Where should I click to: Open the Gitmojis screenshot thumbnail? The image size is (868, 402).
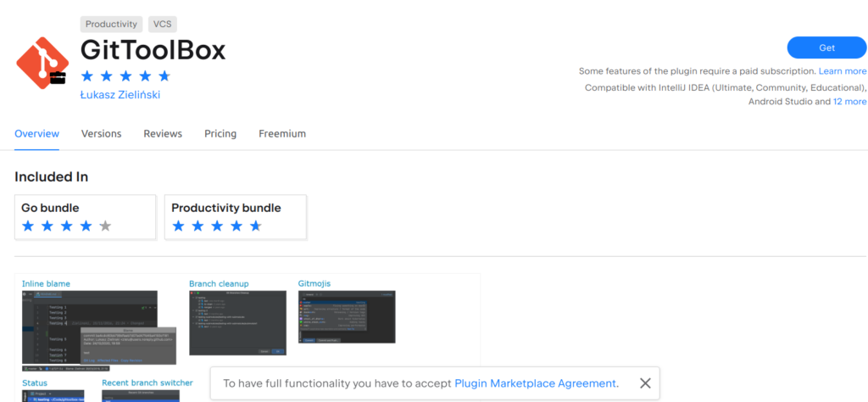(x=347, y=316)
